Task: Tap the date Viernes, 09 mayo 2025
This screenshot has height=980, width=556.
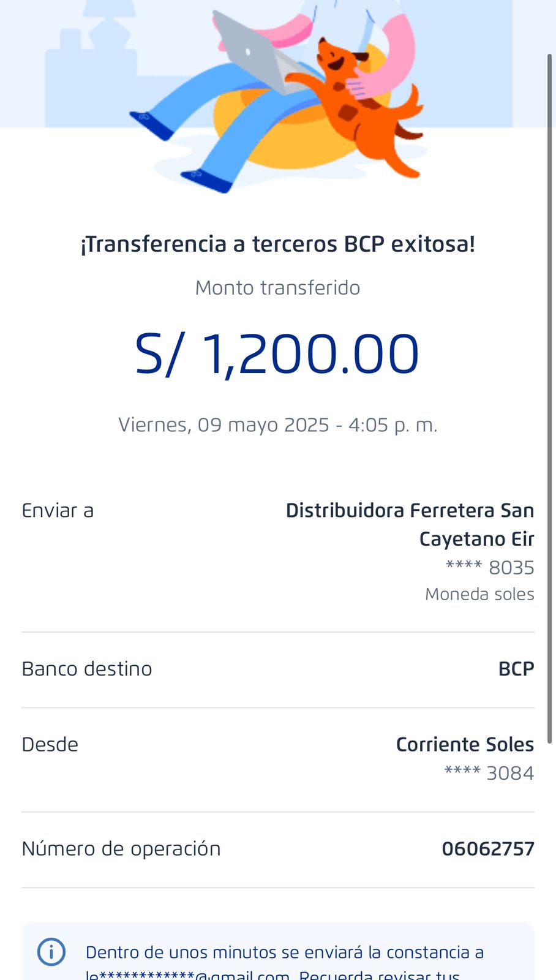Action: 277,425
